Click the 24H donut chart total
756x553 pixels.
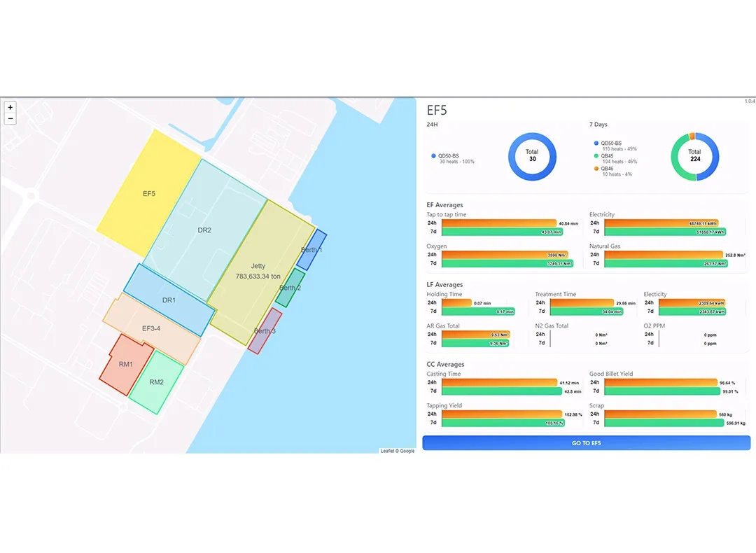coord(532,155)
